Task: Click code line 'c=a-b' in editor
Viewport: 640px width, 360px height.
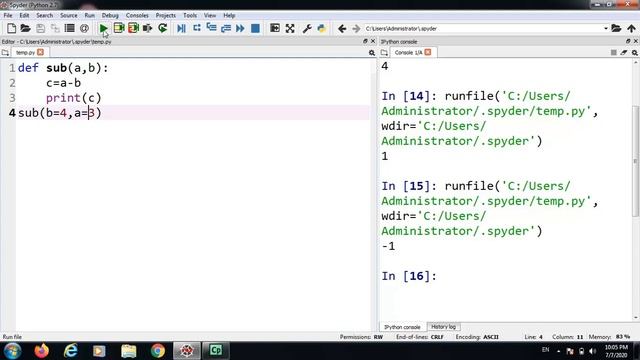Action: (x=64, y=83)
